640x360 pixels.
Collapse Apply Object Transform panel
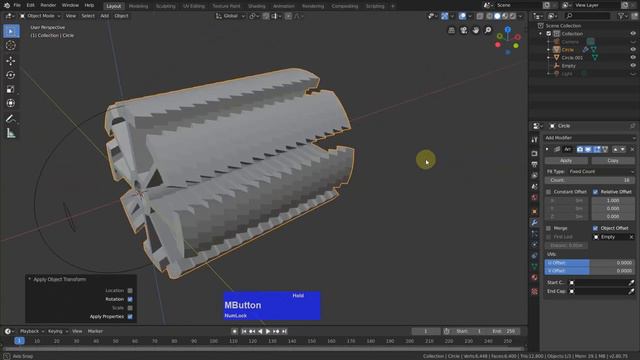[x=30, y=279]
